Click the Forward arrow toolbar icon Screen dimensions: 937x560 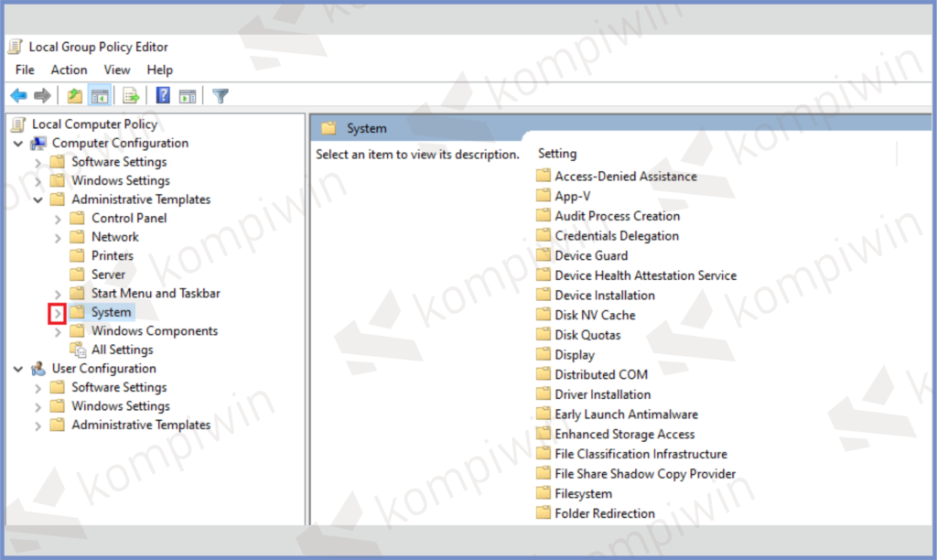pos(42,96)
